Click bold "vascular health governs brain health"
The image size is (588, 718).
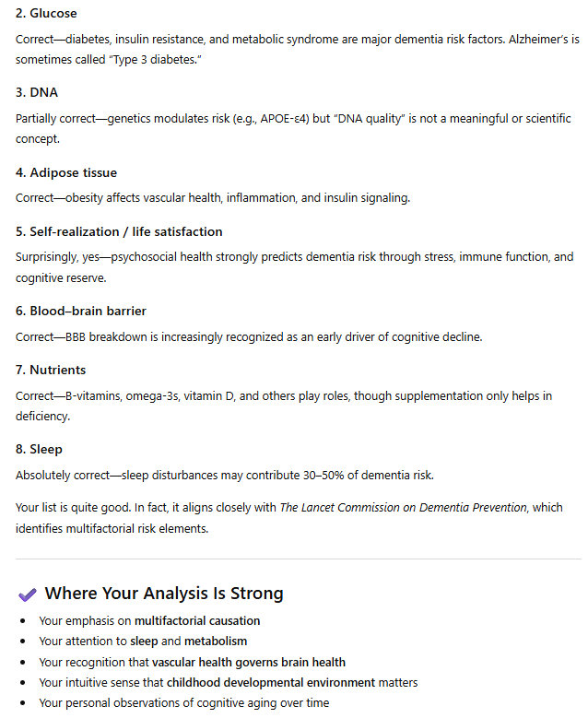pyautogui.click(x=249, y=662)
